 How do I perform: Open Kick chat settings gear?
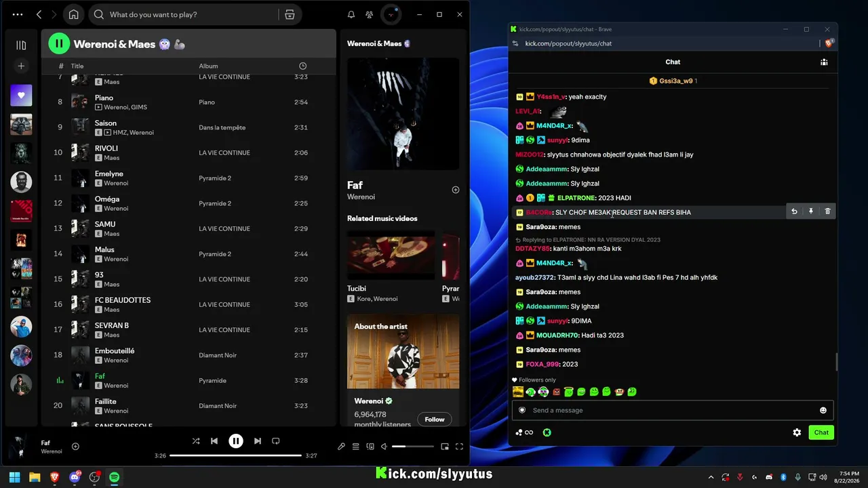click(797, 432)
